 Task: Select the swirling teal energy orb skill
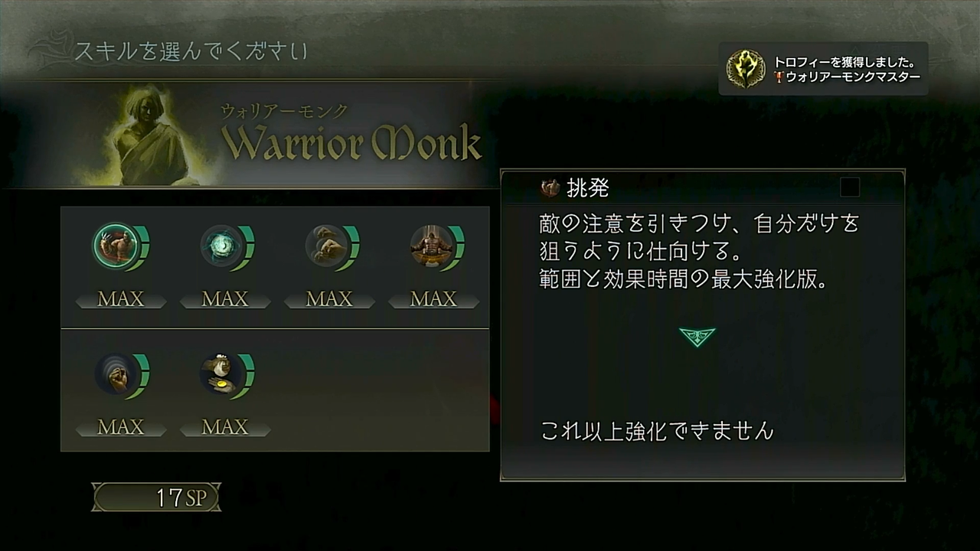click(220, 246)
